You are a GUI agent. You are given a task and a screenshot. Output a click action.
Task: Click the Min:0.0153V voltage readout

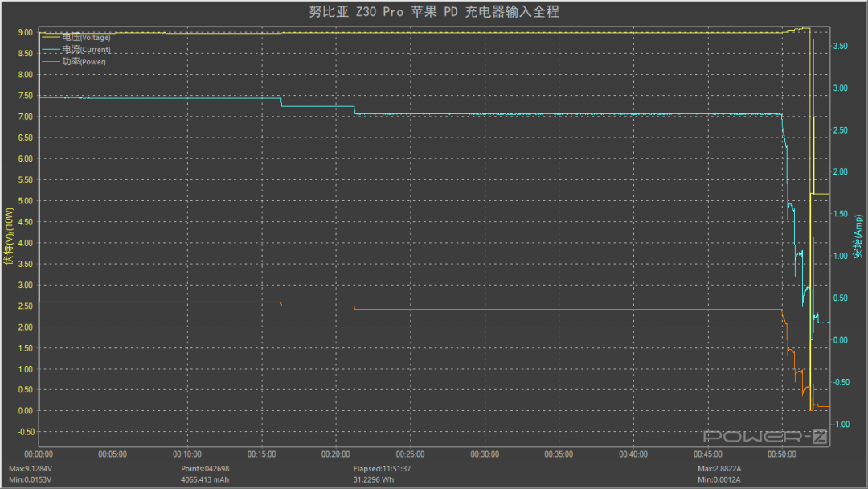pos(30,479)
